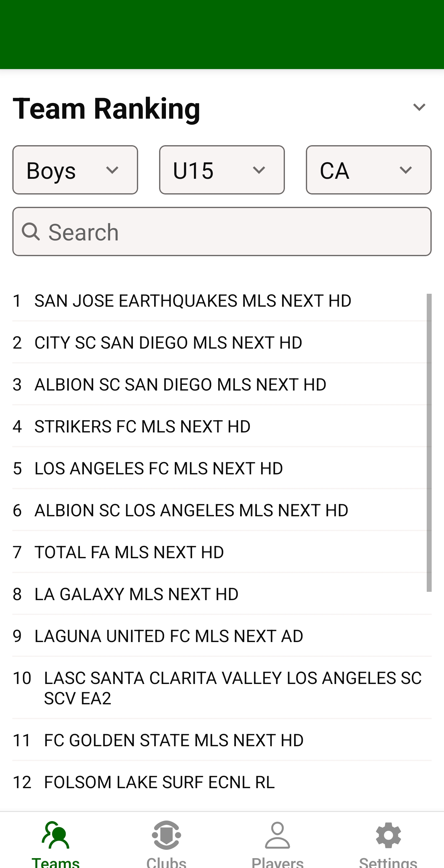Choose Total FA MLS Next HD
The height and width of the screenshot is (868, 444).
pyautogui.click(x=129, y=552)
